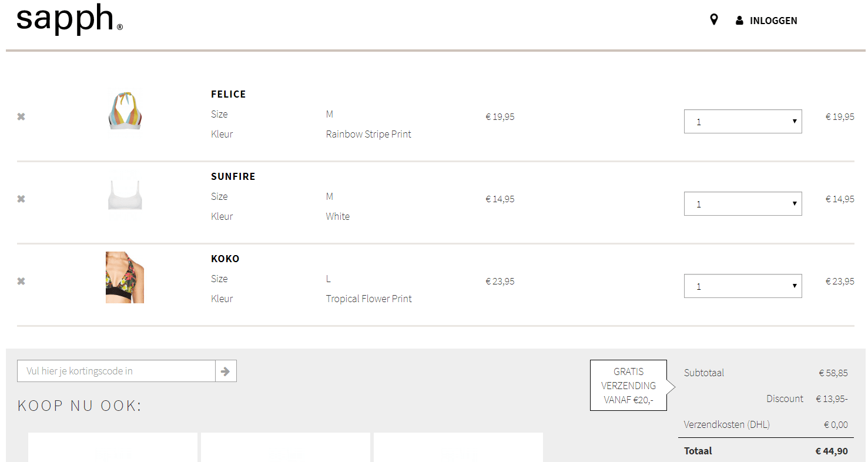Image resolution: width=868 pixels, height=462 pixels.
Task: Open the Felice rainbow bikini thumbnail
Action: tap(125, 111)
